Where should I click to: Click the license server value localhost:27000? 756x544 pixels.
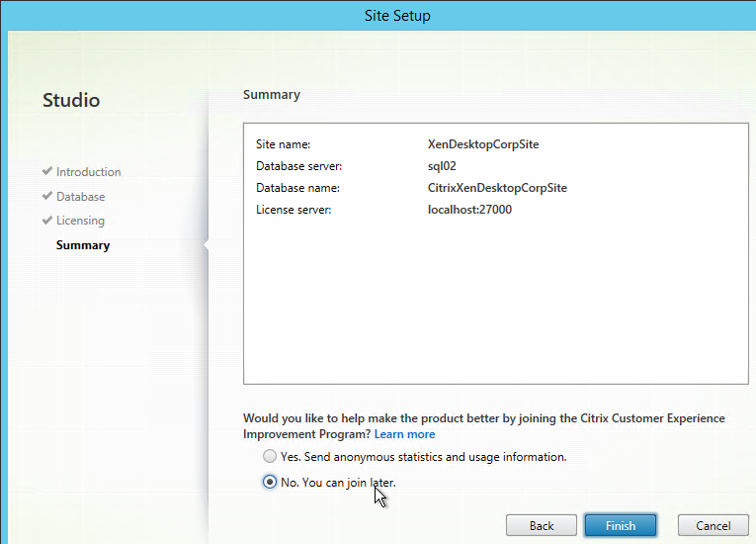pyautogui.click(x=469, y=210)
